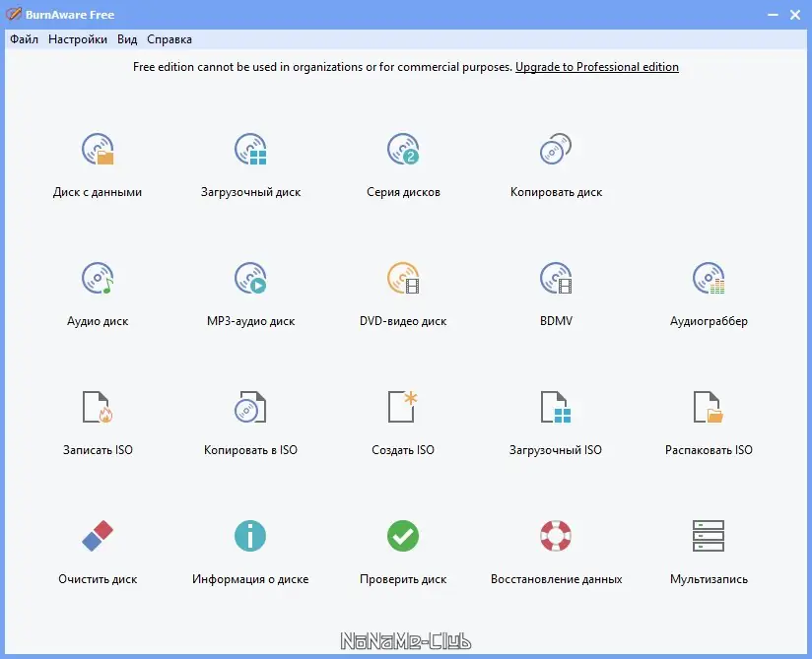Click the 'Восстановление данных' label

pyautogui.click(x=556, y=579)
